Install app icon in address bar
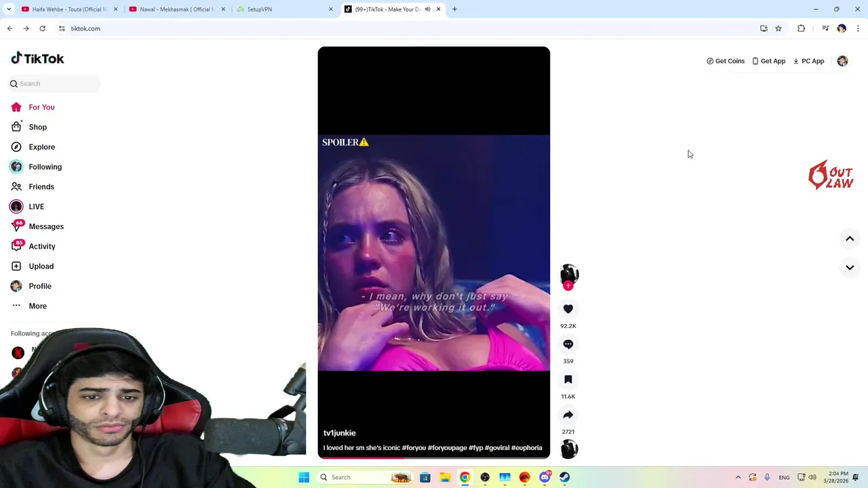The width and height of the screenshot is (868, 488). tap(764, 28)
